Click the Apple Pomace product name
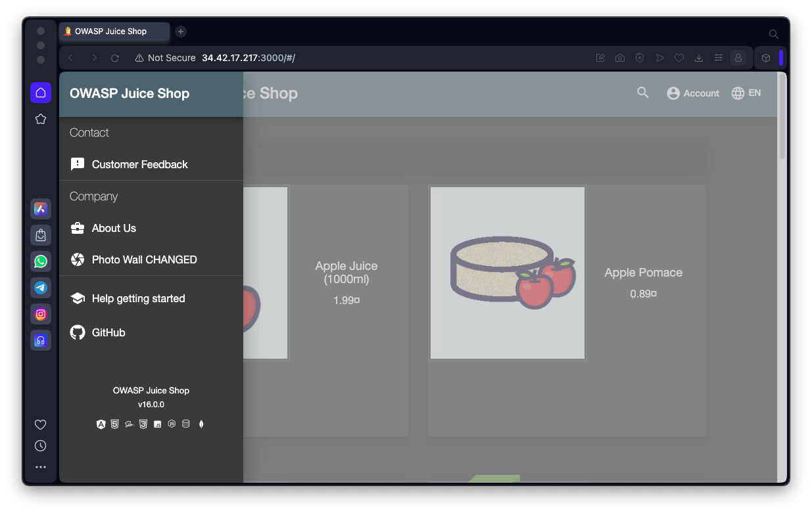The height and width of the screenshot is (513, 812). [644, 273]
